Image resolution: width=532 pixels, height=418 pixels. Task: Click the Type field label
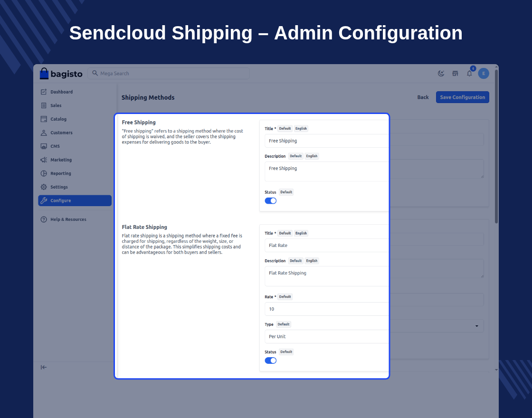click(269, 324)
